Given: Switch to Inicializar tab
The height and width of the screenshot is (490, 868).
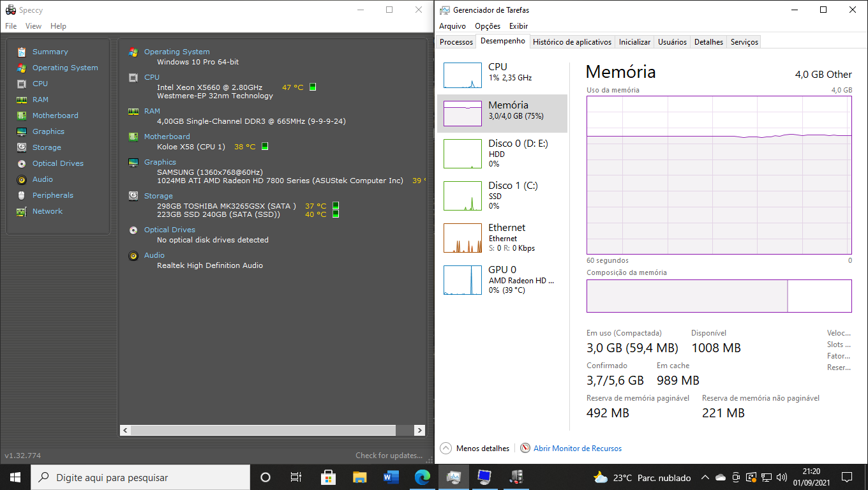Looking at the screenshot, I should pos(634,42).
